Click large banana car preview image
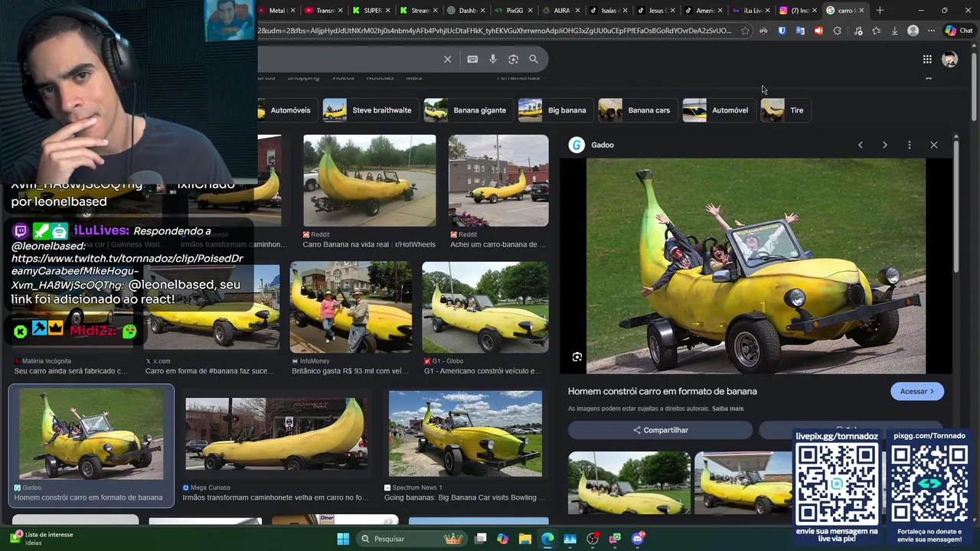This screenshot has height=551, width=980. [x=756, y=266]
